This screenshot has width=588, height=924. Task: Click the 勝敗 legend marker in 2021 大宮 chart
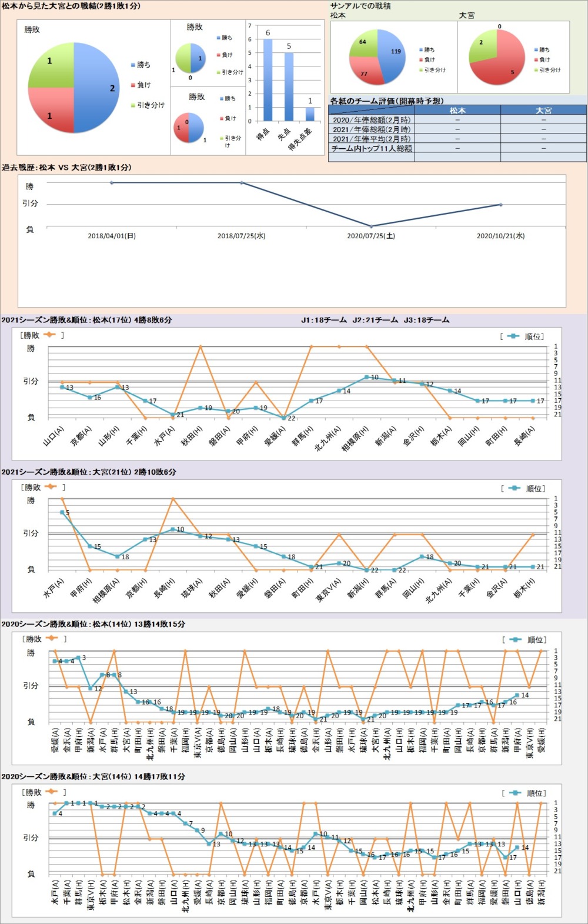point(51,487)
